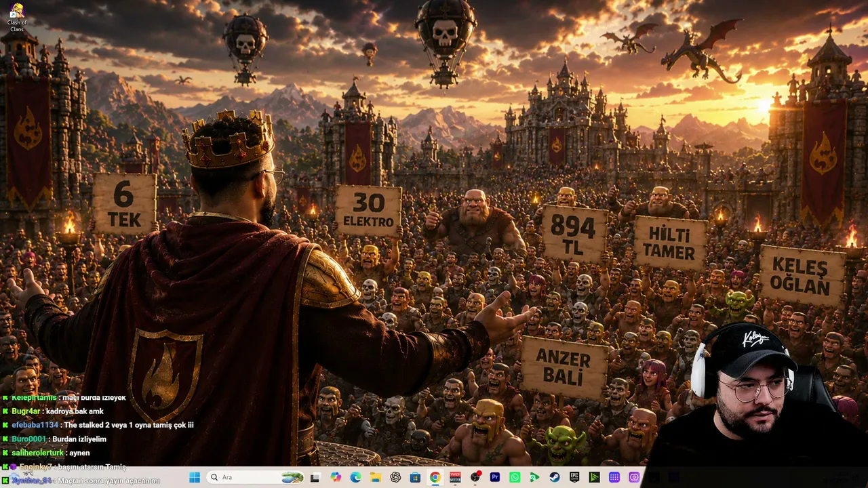Click the chat message 'Burdan izliyelim'
Screen dimensions: 868x488
(x=79, y=439)
